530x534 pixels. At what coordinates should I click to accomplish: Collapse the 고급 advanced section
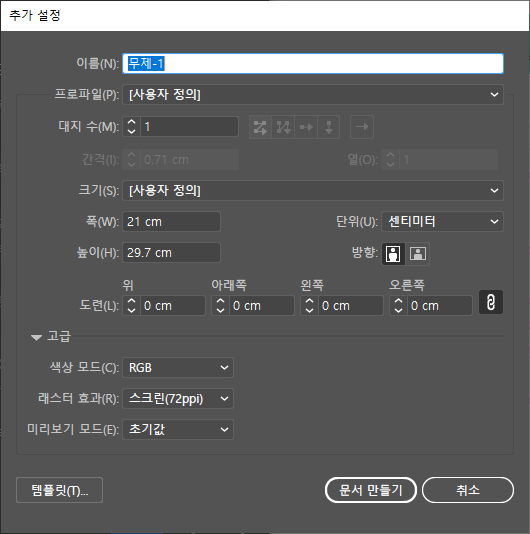[x=36, y=337]
